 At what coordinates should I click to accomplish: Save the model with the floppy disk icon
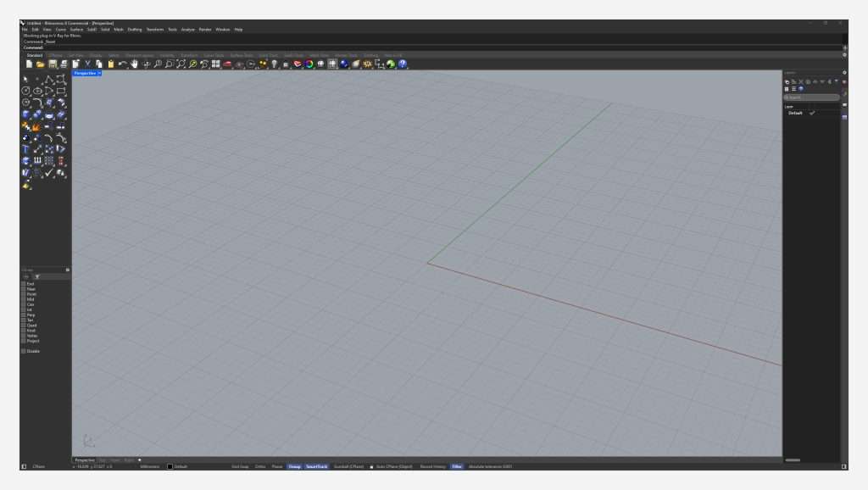coord(53,64)
